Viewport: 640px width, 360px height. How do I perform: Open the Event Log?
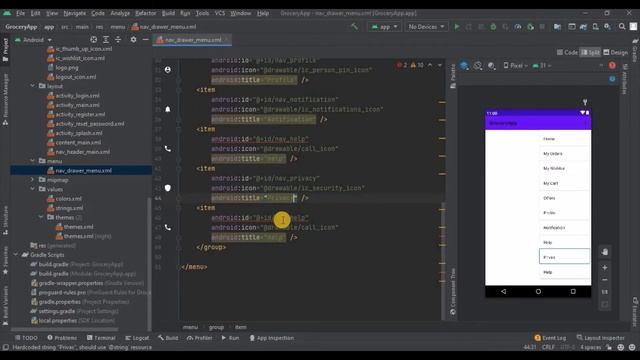point(550,338)
